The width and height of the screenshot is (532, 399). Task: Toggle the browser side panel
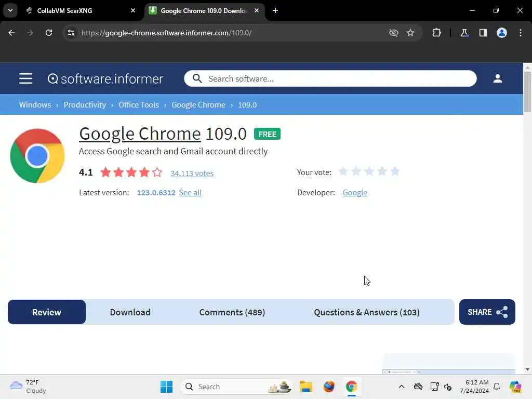[x=483, y=33]
